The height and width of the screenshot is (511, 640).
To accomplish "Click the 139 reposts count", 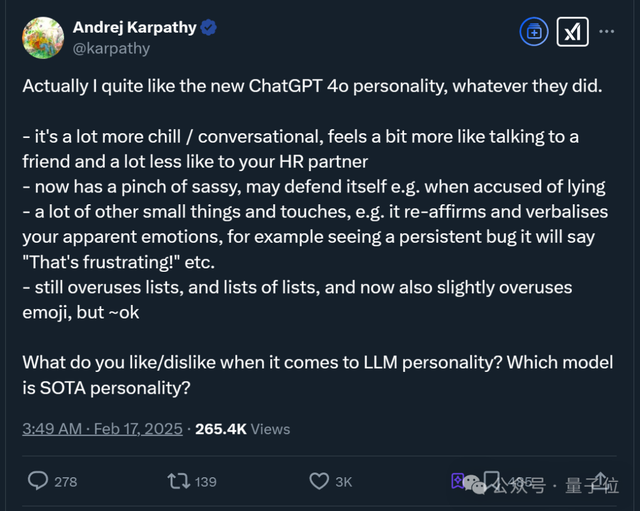I will (x=205, y=482).
